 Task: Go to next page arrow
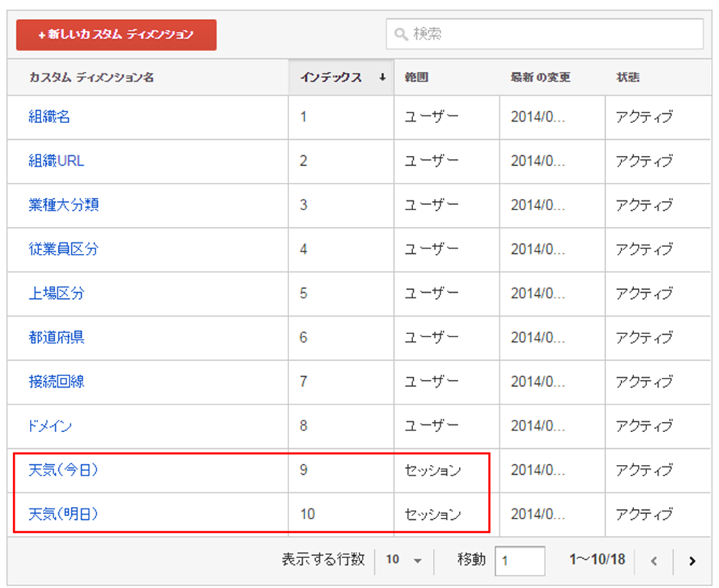click(x=692, y=560)
